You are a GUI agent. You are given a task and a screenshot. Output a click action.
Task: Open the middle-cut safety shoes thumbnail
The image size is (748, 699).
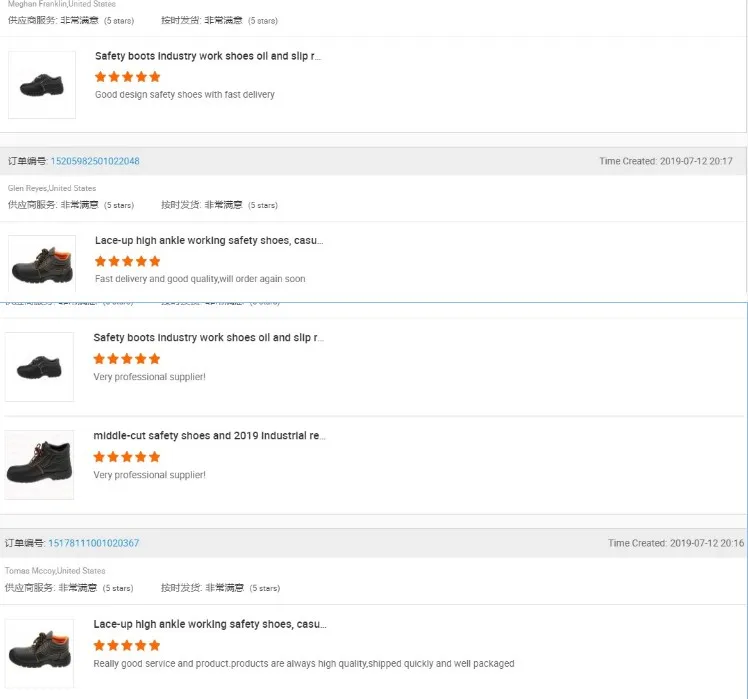click(40, 465)
